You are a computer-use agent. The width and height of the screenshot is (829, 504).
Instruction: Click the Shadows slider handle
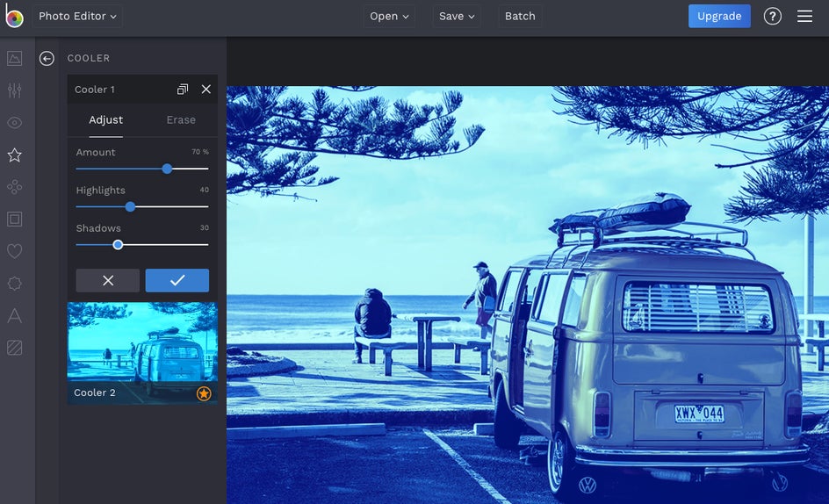tap(118, 245)
